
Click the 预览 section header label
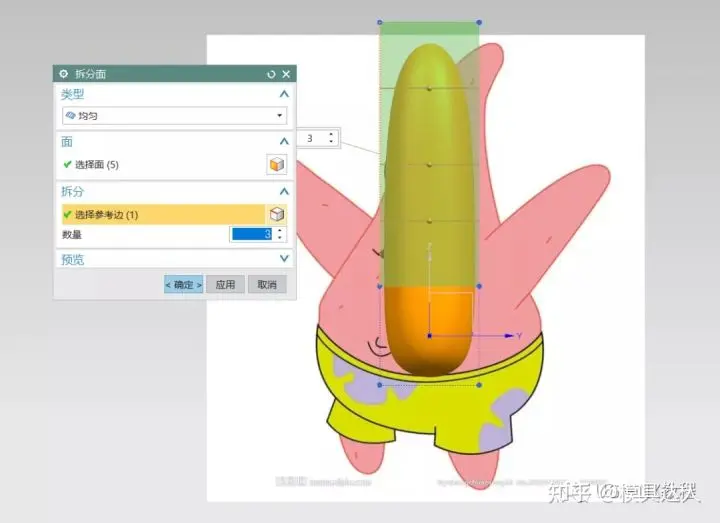[73, 259]
